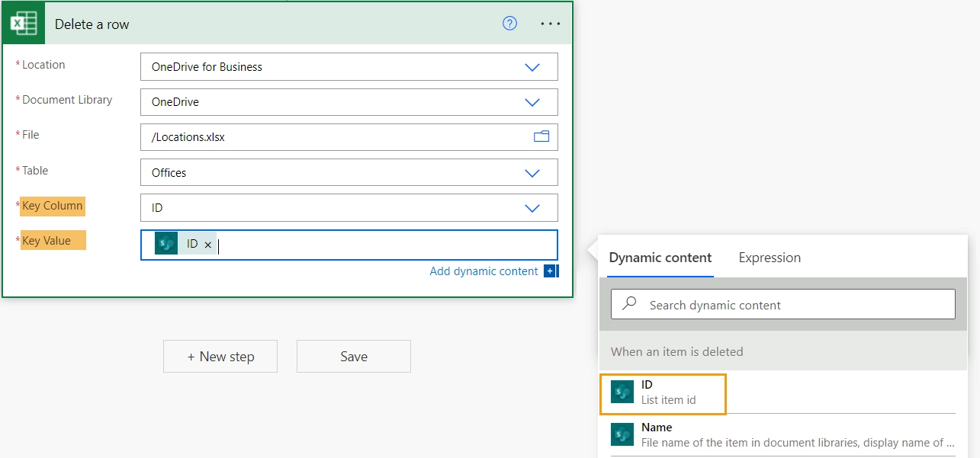
Task: Expand the Location dropdown
Action: click(x=532, y=67)
